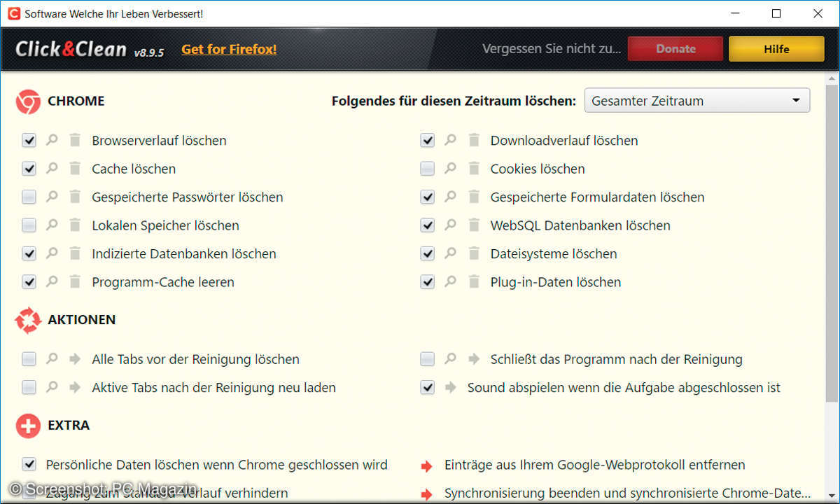840x504 pixels.
Task: Click the yellow Hilfe button
Action: click(x=776, y=49)
